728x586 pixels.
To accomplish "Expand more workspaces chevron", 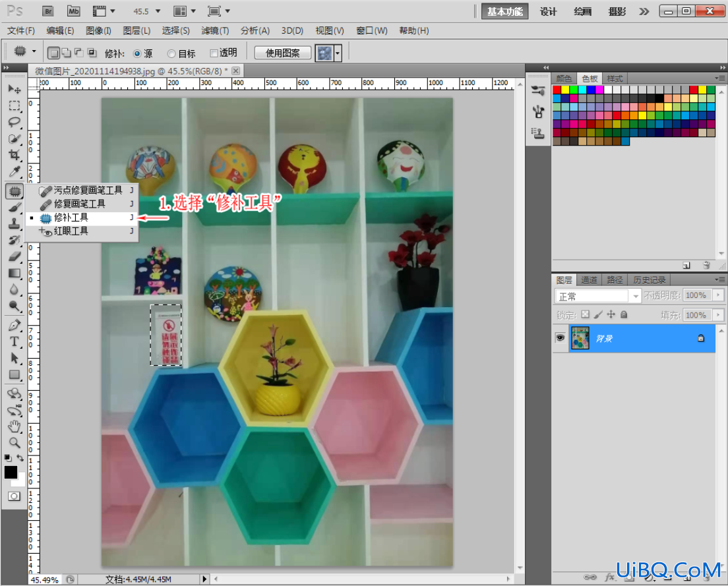I will (644, 12).
